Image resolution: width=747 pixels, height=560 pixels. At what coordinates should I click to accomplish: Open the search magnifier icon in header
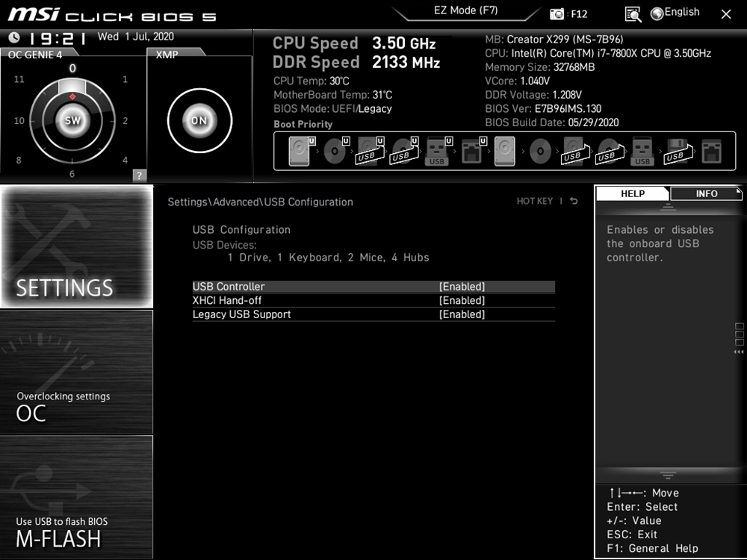pos(633,14)
